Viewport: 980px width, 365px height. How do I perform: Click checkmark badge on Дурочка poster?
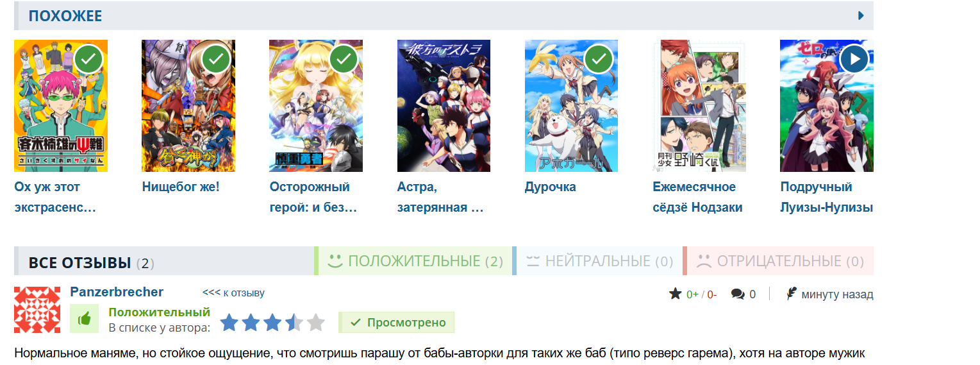(x=599, y=59)
